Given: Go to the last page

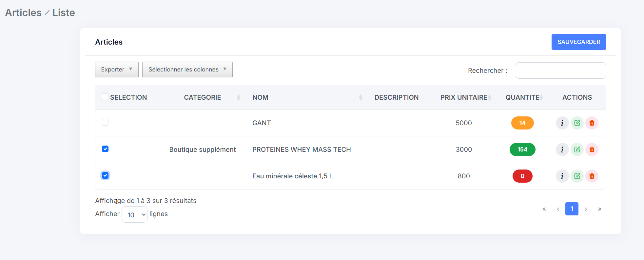Looking at the screenshot, I should tap(599, 209).
